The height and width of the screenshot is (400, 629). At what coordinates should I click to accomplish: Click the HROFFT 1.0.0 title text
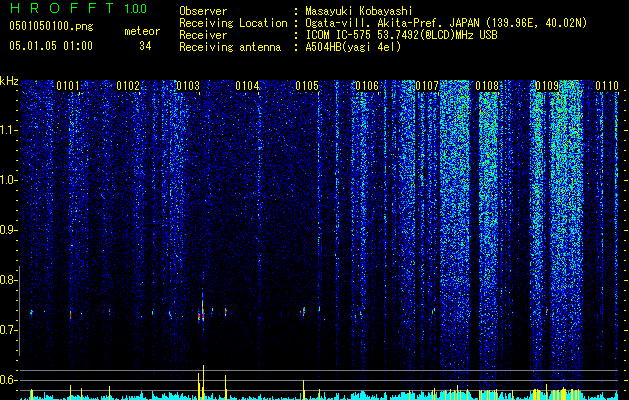coord(78,8)
